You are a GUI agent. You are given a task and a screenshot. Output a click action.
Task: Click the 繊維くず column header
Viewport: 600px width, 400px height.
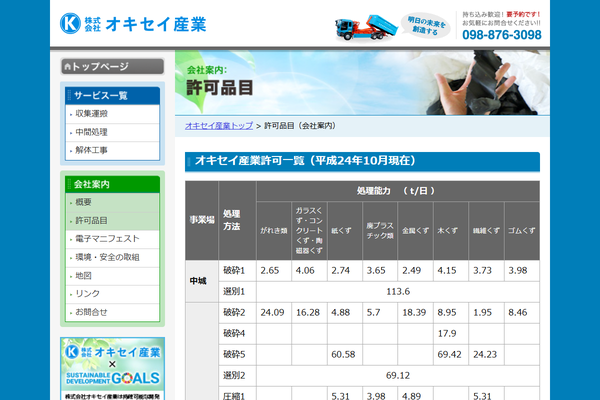click(486, 231)
